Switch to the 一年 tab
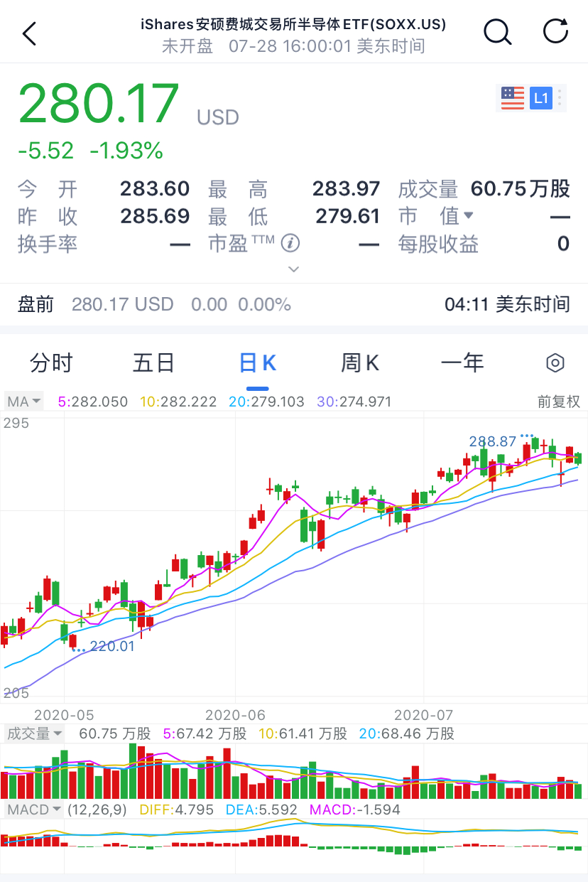This screenshot has height=882, width=588. click(462, 363)
